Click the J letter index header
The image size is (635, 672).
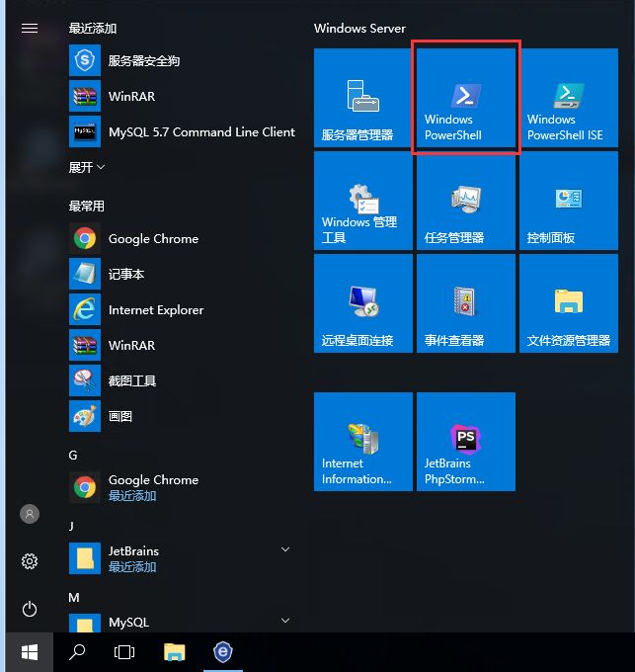[x=71, y=527]
